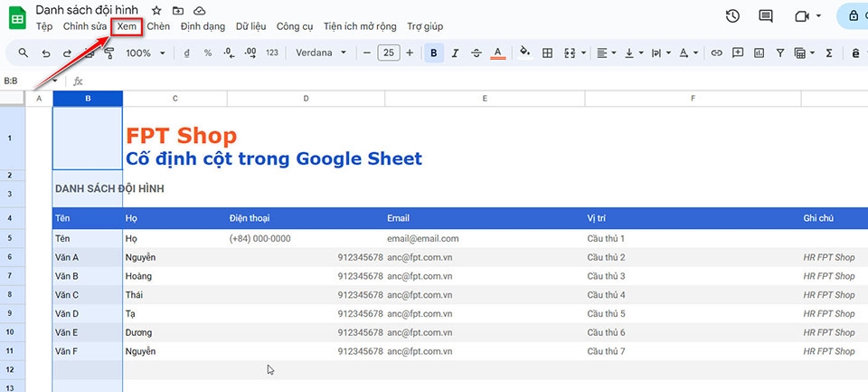Decrease font size with minus button
The height and width of the screenshot is (392, 868).
[x=366, y=53]
